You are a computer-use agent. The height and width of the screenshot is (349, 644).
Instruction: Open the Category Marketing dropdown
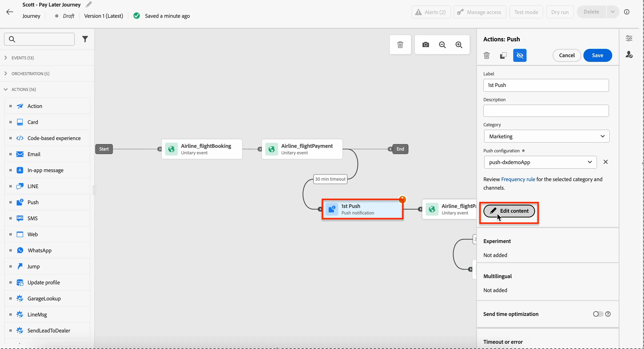[x=547, y=136]
